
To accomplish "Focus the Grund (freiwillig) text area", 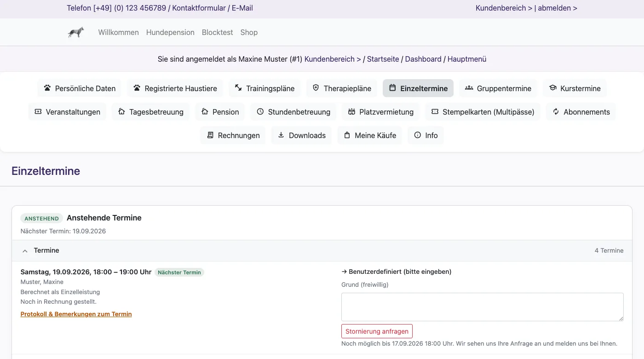I will click(x=483, y=307).
